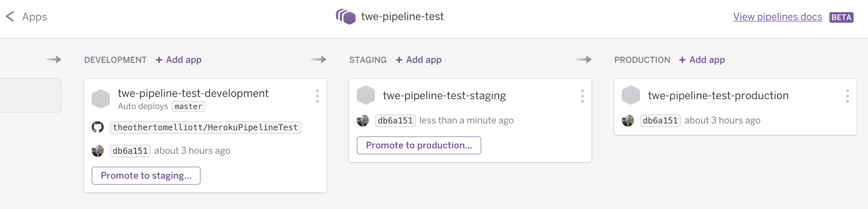Click the user avatar in the production card
The height and width of the screenshot is (209, 868).
point(628,120)
